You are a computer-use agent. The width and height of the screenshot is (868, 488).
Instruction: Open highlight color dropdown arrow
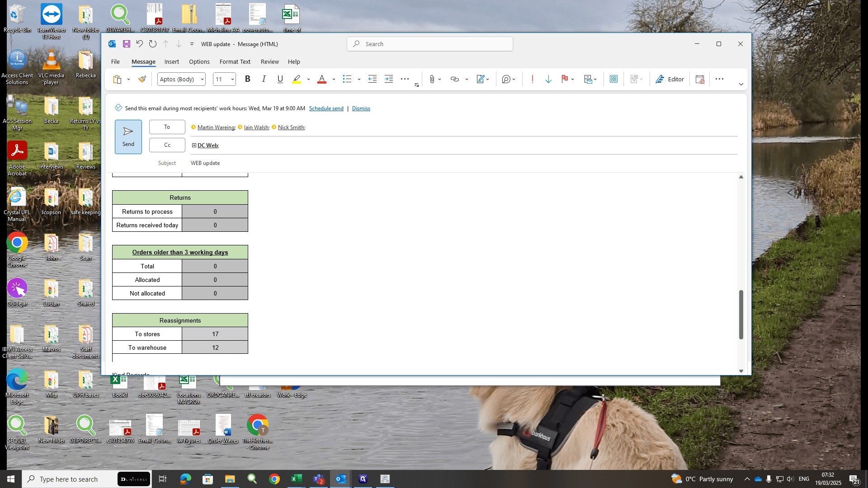308,80
